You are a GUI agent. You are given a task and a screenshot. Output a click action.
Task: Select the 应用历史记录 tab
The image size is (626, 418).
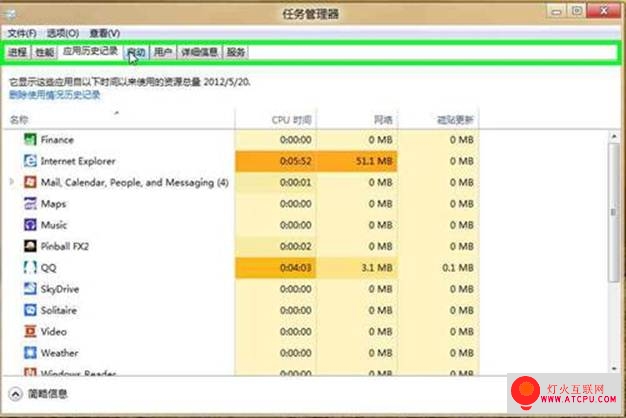tap(90, 51)
